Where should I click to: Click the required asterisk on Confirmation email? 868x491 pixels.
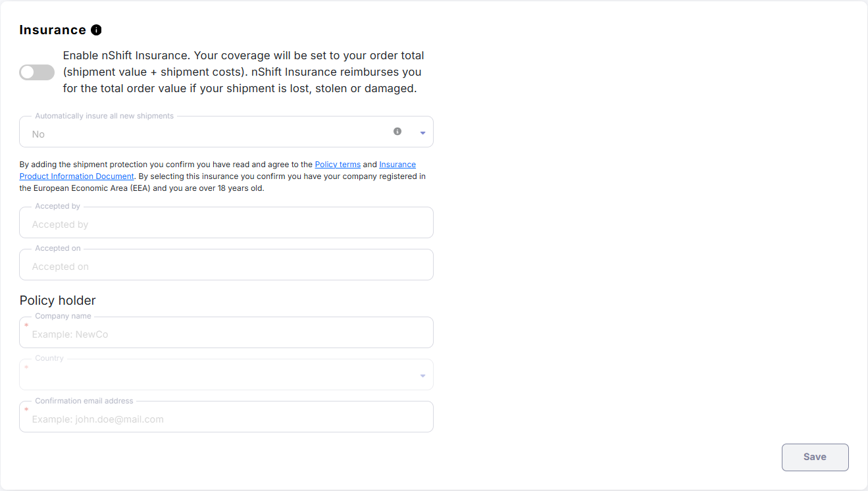tap(27, 409)
